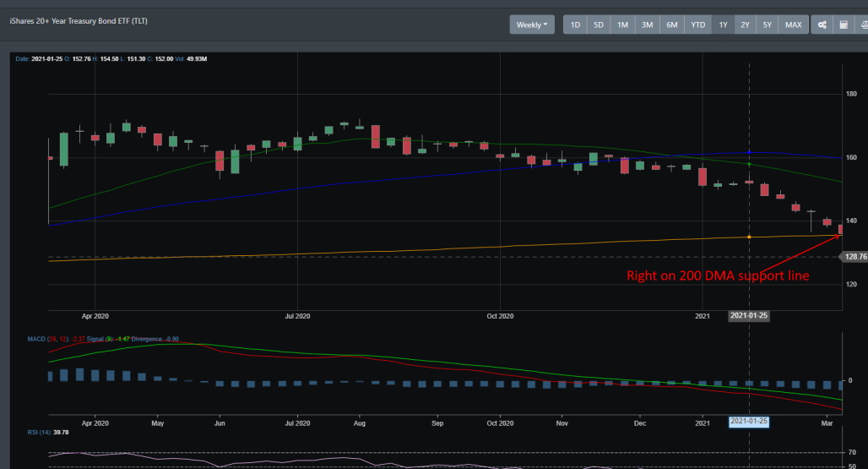Click the open value 152.76
Screen dimensions: 868x469
pos(81,58)
